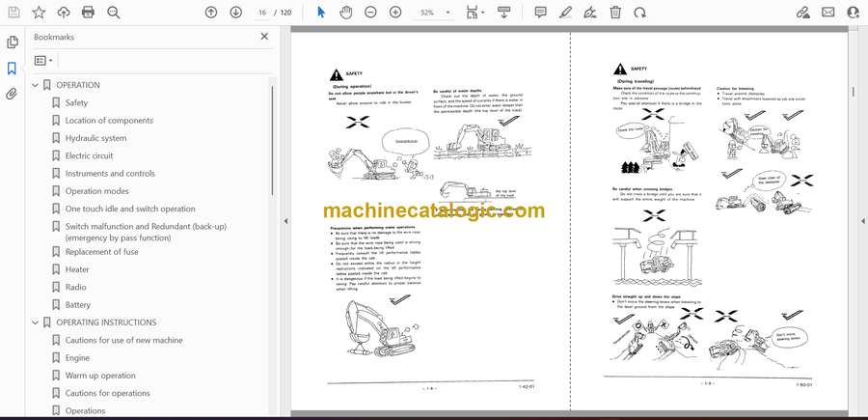The width and height of the screenshot is (868, 420).
Task: Open the sign document pen tool
Action: [x=590, y=13]
